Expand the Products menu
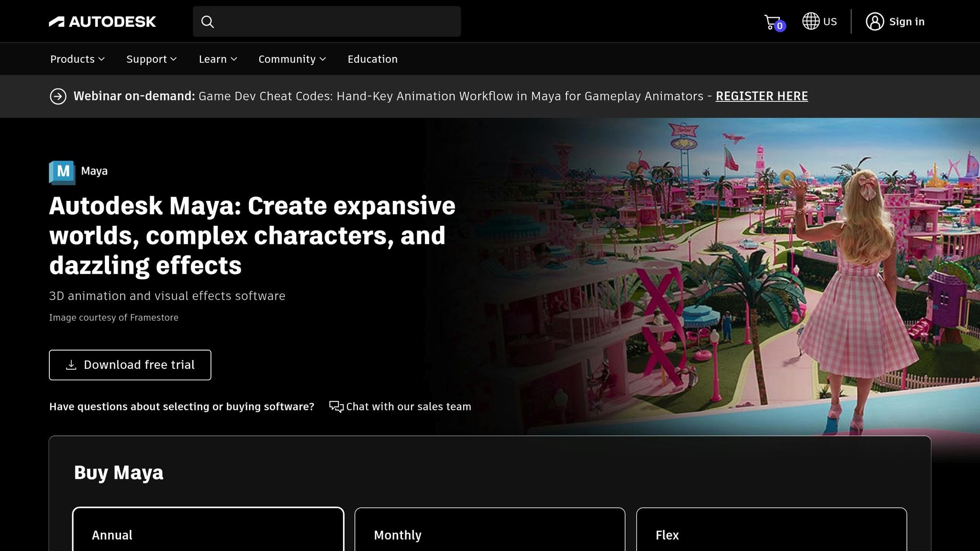Image resolution: width=980 pixels, height=551 pixels. 78,59
